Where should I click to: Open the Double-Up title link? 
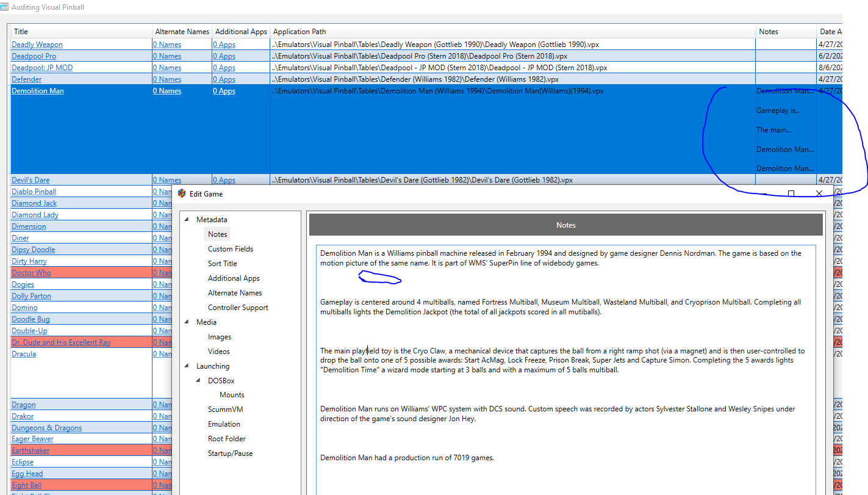pos(29,331)
